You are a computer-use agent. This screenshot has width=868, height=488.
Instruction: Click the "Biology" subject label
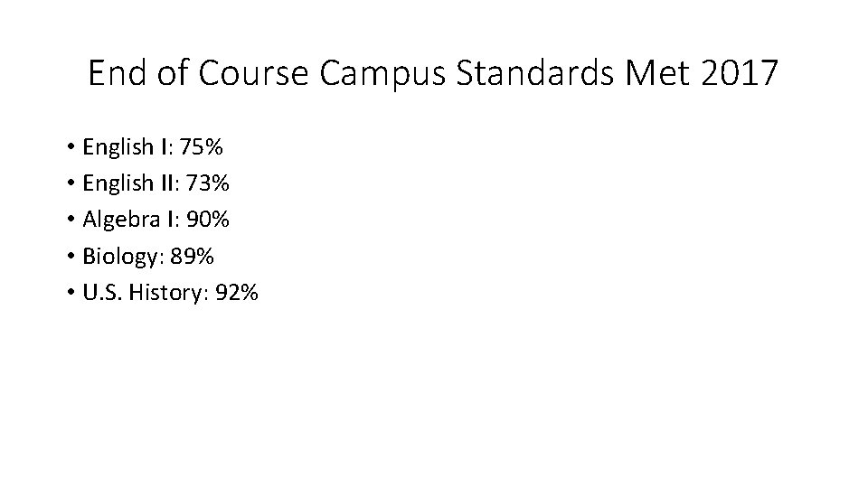click(118, 257)
